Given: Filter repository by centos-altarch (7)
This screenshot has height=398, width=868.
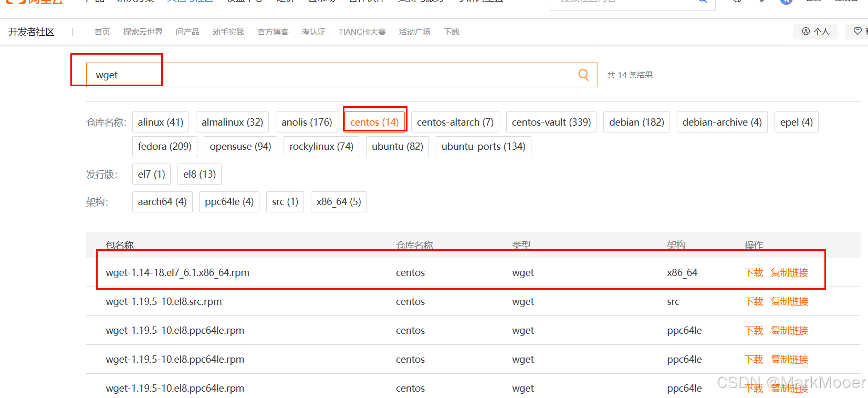Looking at the screenshot, I should click(x=455, y=122).
